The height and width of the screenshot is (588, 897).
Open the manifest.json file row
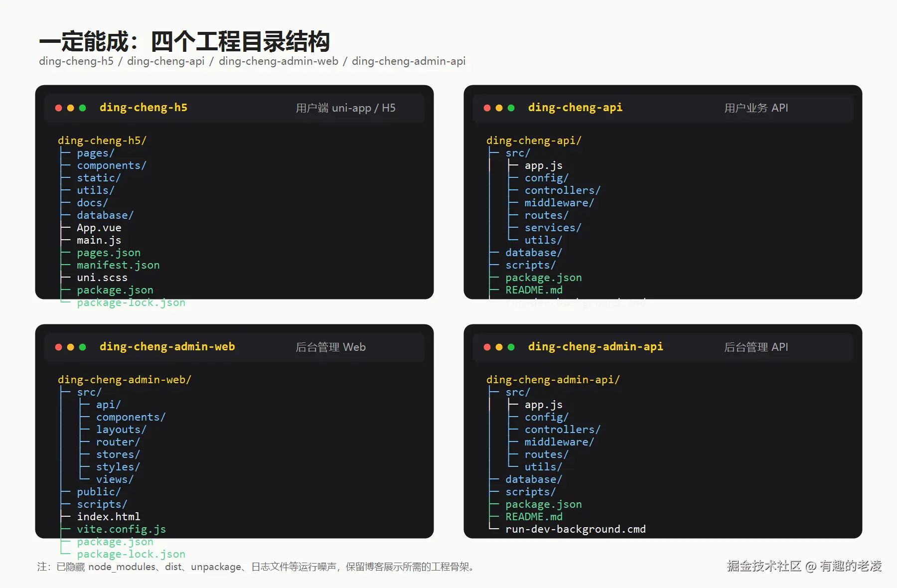pos(119,266)
